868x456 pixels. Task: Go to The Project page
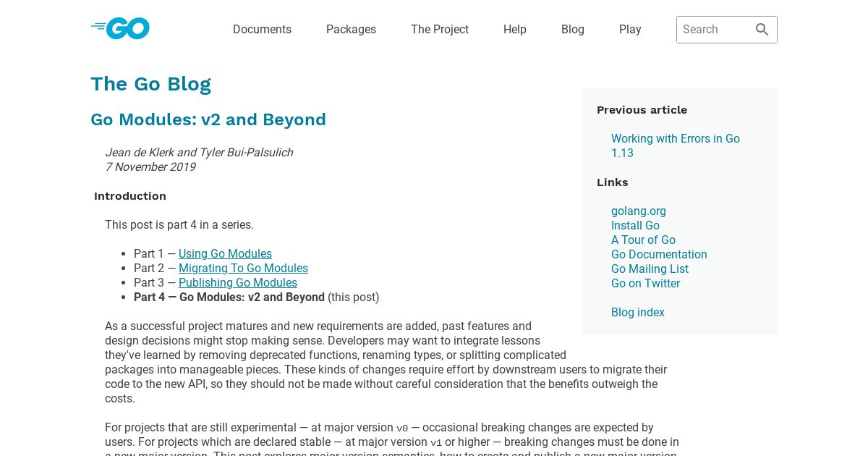440,30
